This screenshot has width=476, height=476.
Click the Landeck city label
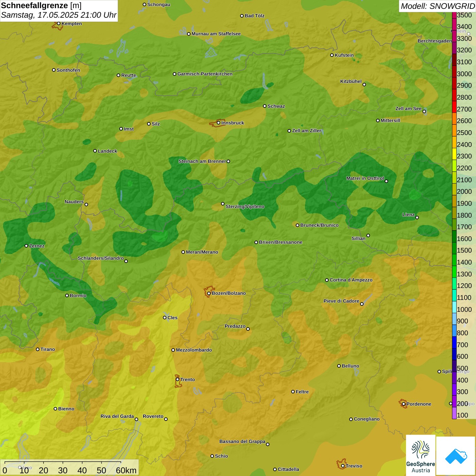[107, 151]
